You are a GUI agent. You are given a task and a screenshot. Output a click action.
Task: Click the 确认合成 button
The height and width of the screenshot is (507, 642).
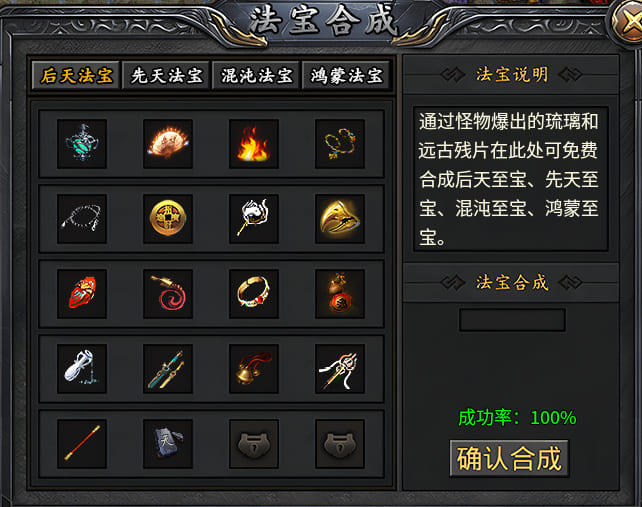[509, 458]
